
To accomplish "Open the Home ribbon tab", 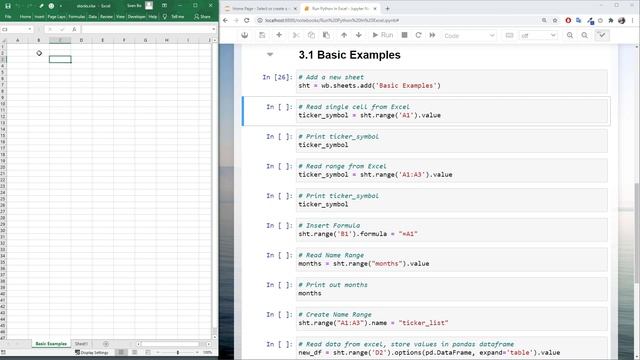I will [25, 17].
